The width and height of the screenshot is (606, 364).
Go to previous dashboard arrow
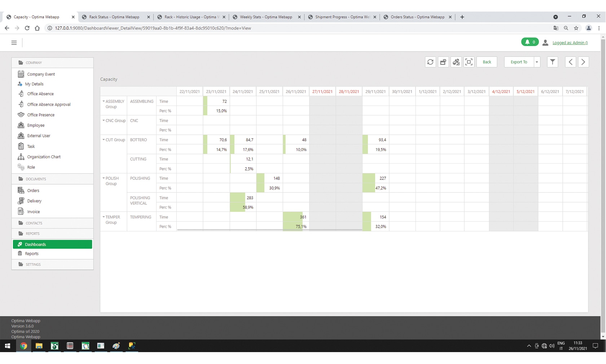pyautogui.click(x=570, y=62)
